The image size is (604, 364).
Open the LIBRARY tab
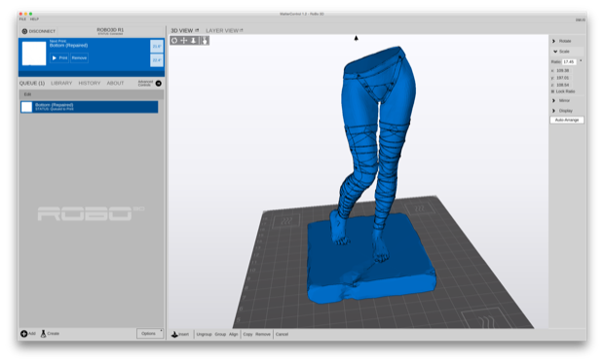(61, 83)
